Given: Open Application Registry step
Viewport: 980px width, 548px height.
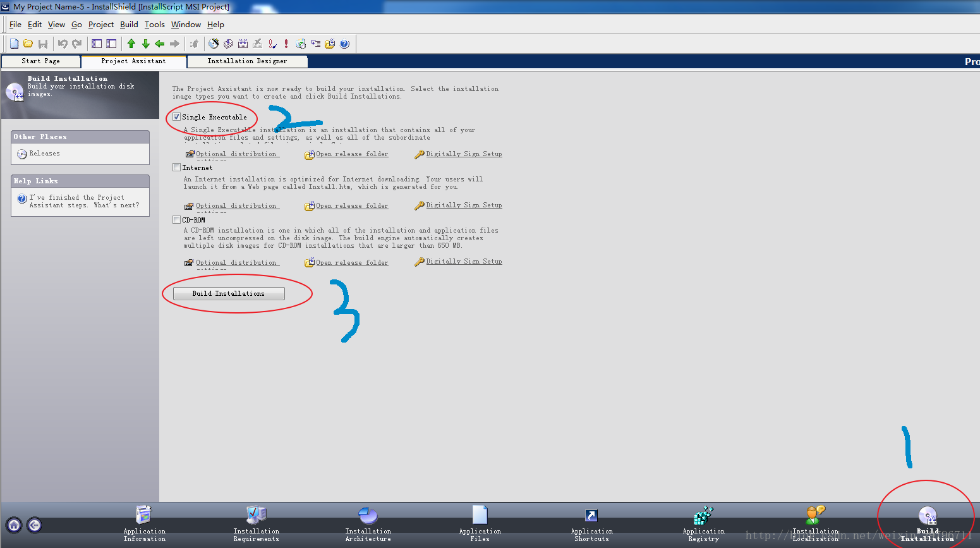Looking at the screenshot, I should [703, 524].
